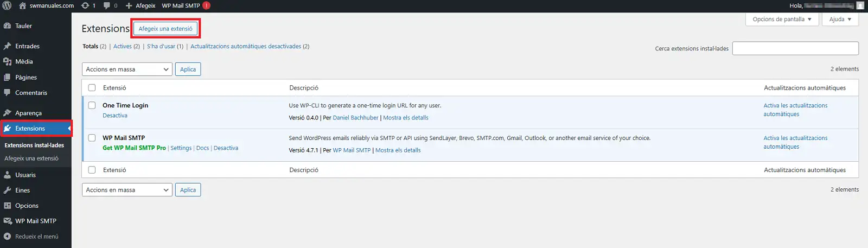Filter Actualitzacions automàtiques desactivades (2)

pos(250,46)
